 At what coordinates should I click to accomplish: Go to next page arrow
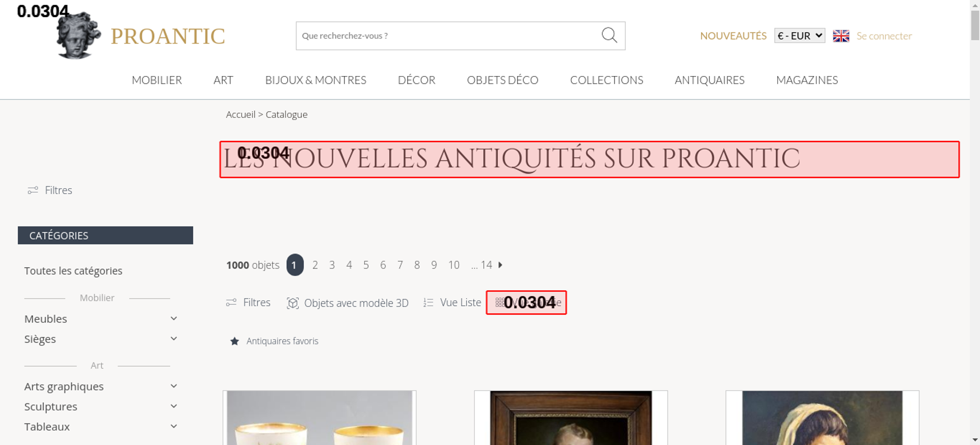point(500,265)
